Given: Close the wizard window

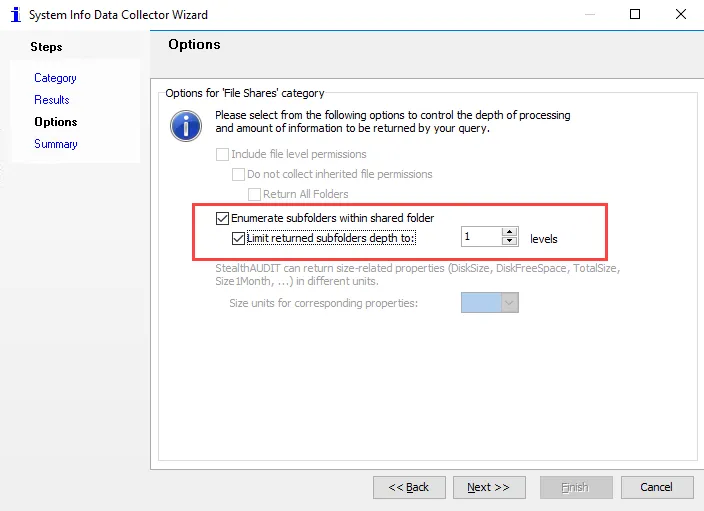Looking at the screenshot, I should click(x=681, y=14).
